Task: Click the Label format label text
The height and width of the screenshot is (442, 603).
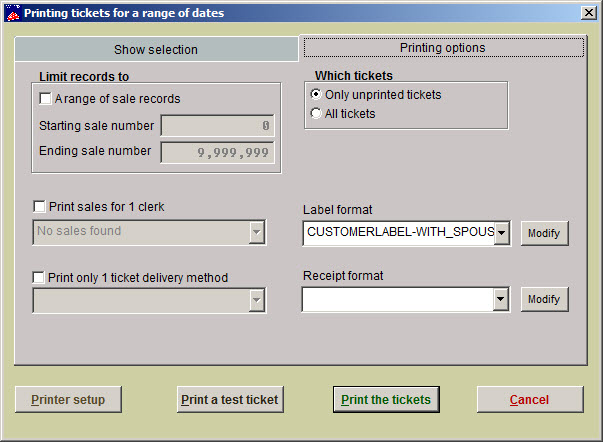Action: [338, 210]
